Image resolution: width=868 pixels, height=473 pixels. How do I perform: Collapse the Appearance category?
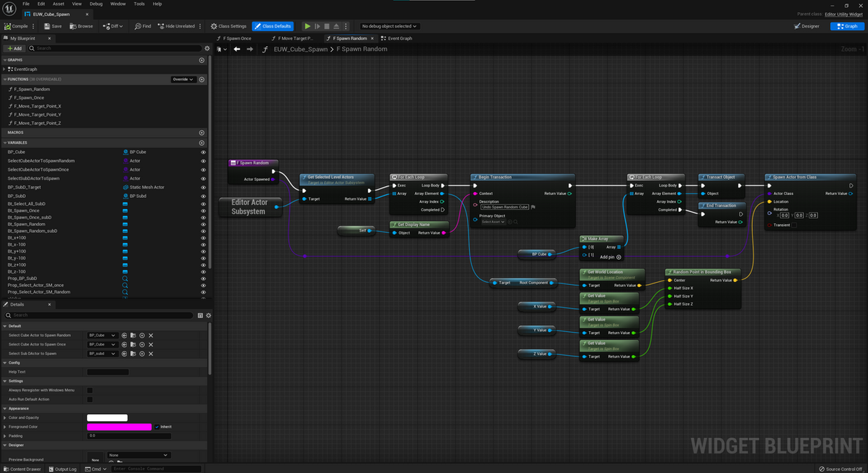tap(4, 408)
